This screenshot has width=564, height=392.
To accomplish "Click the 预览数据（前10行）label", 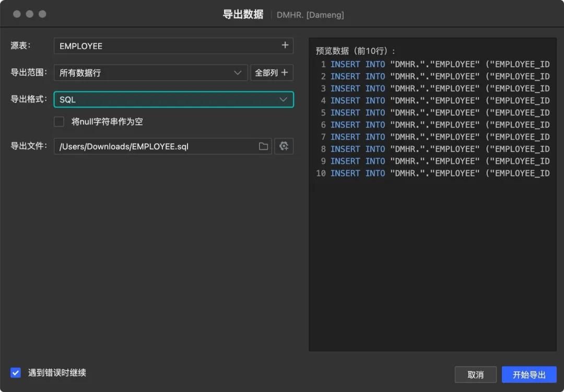I will [x=355, y=51].
